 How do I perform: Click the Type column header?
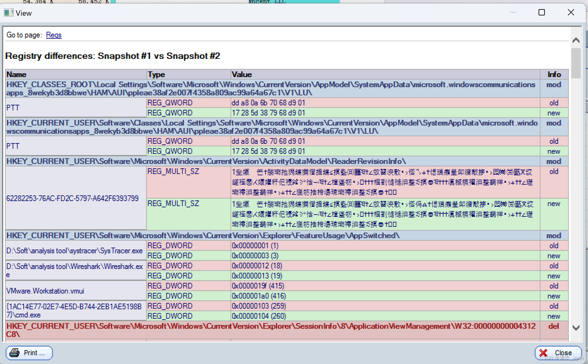(189, 75)
